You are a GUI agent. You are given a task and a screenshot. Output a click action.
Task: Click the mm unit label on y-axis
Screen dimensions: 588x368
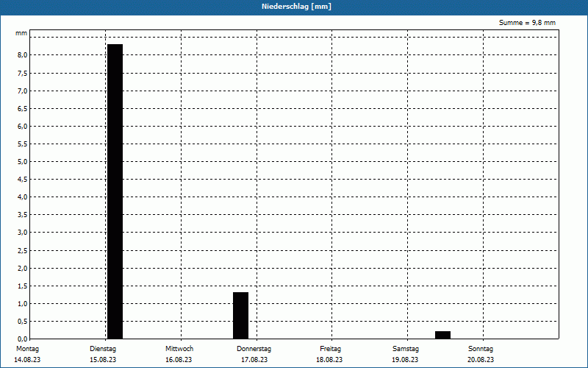coord(21,33)
